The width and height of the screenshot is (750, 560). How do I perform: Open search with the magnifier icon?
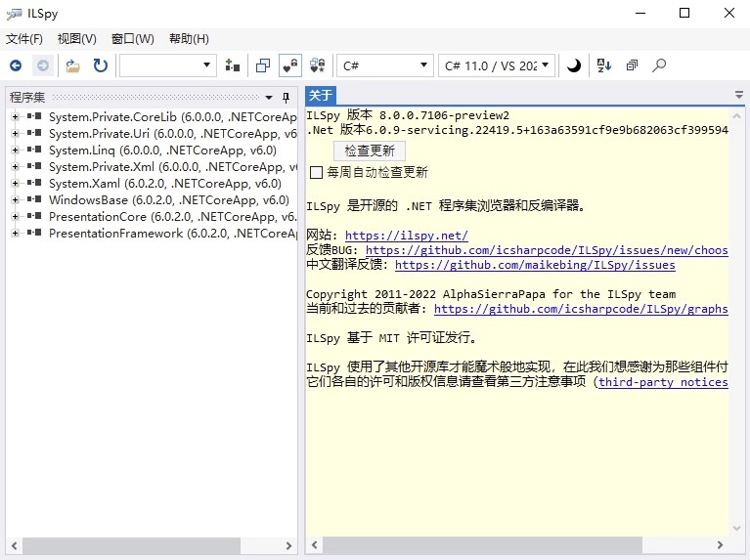[x=659, y=65]
